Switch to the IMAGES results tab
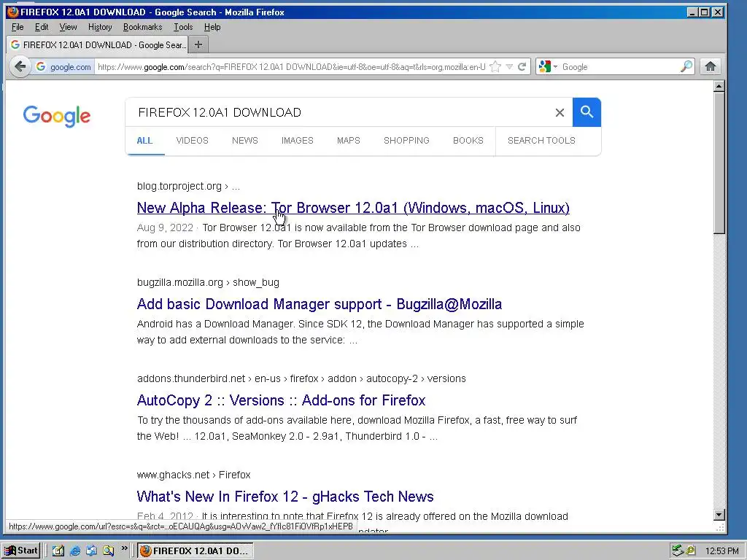 tap(298, 141)
